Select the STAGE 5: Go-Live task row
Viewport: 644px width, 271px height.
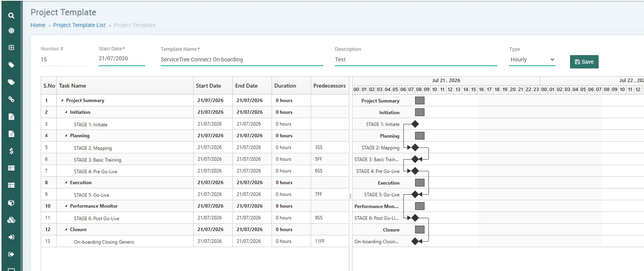195,194
